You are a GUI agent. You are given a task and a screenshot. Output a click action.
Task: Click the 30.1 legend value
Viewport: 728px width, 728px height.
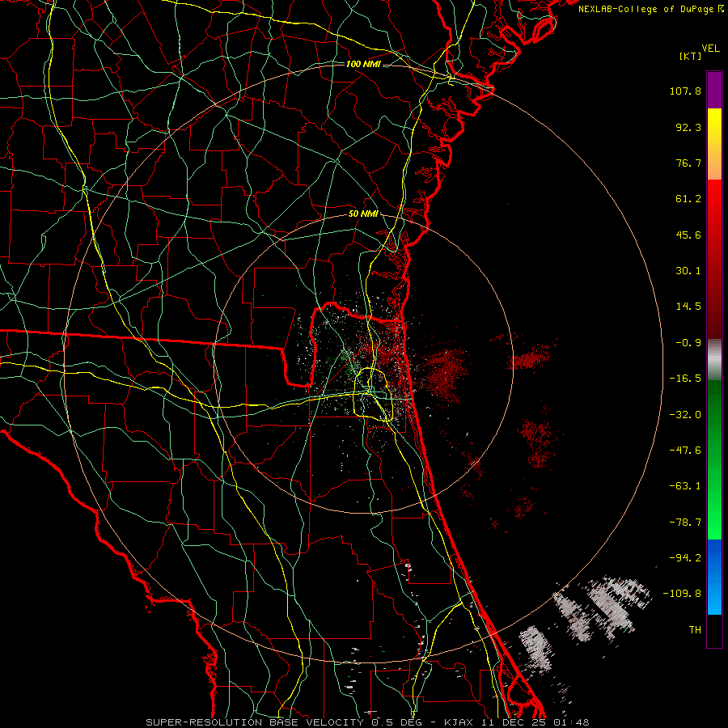[x=688, y=271]
